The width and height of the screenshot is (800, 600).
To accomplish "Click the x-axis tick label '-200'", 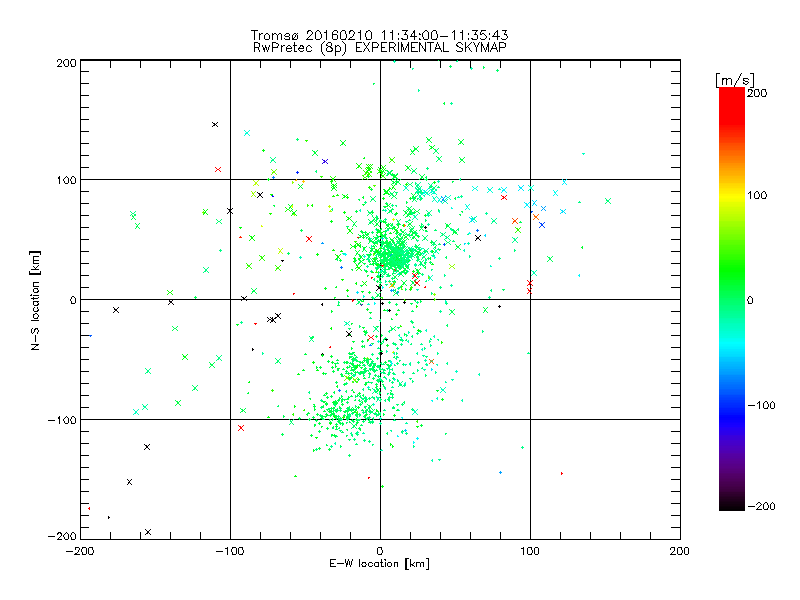I will click(x=80, y=551).
